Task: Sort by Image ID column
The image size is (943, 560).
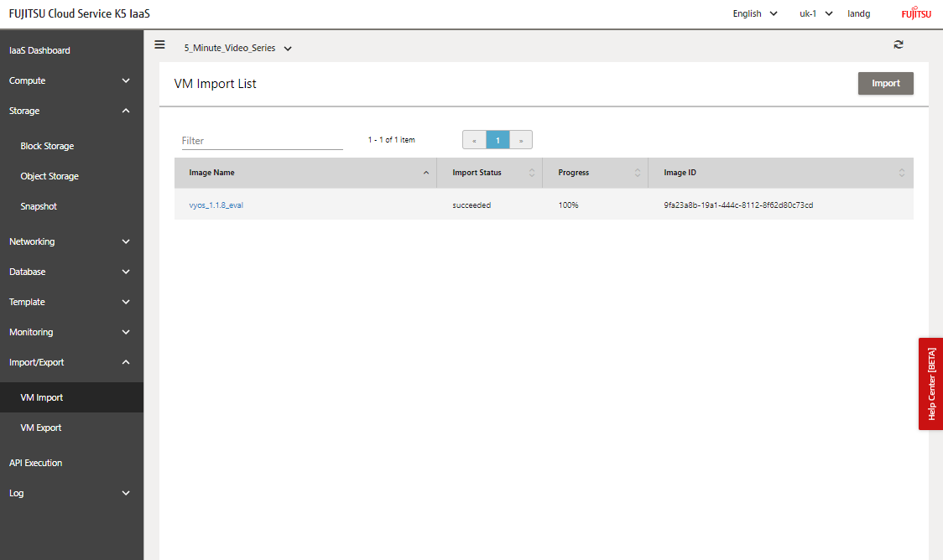Action: point(902,173)
